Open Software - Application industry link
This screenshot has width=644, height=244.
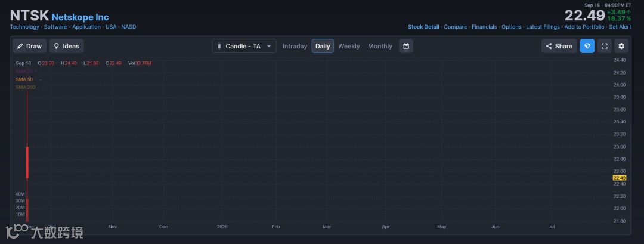point(72,27)
